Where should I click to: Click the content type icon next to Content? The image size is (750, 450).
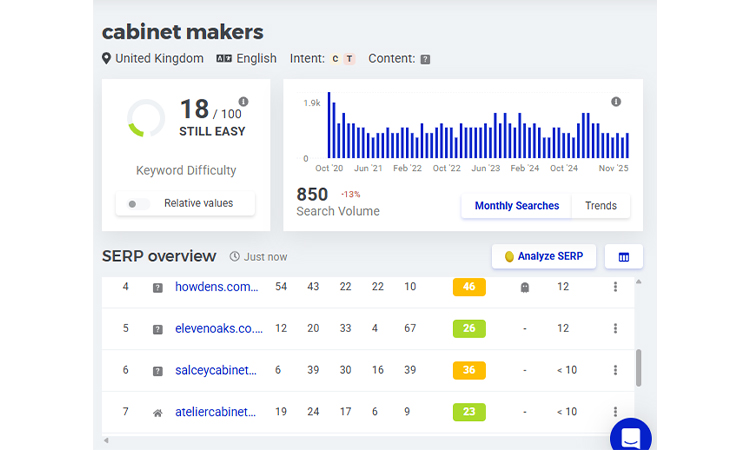pos(425,59)
